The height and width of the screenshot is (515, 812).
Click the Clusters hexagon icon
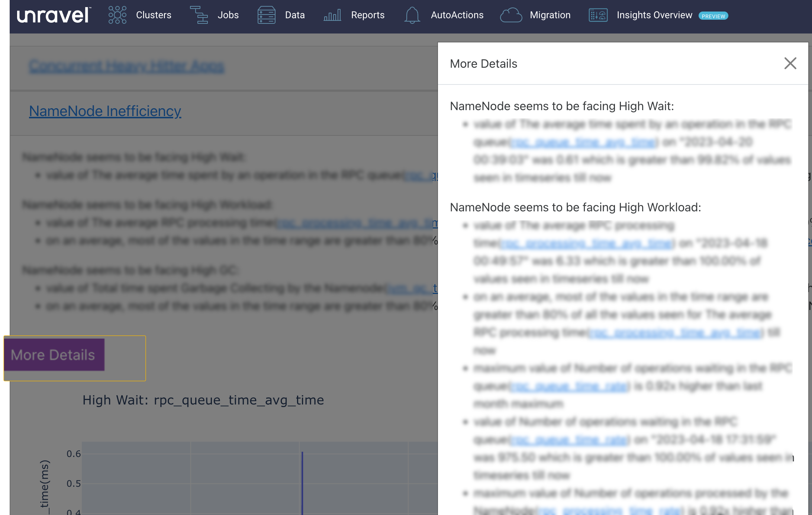117,15
